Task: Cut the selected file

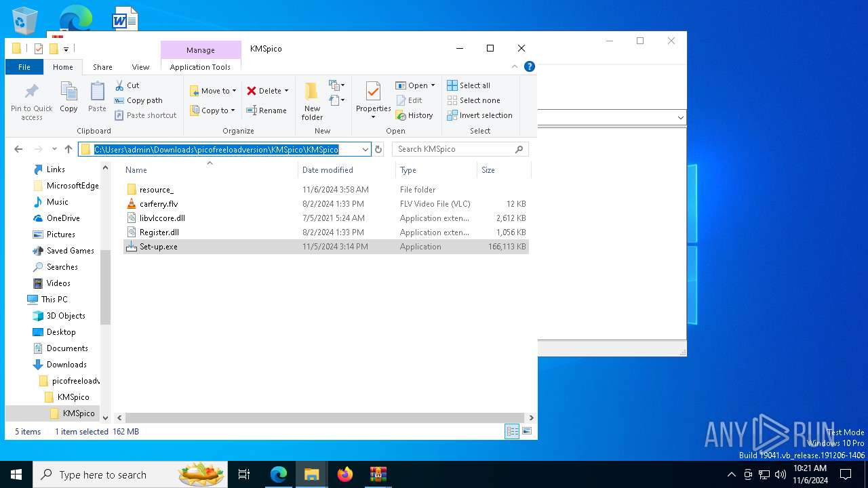Action: (127, 85)
